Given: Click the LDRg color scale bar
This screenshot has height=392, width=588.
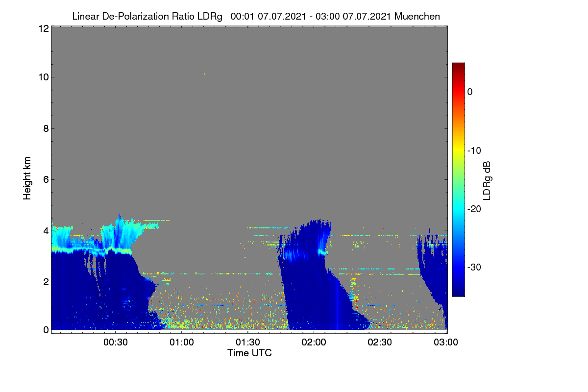Looking at the screenshot, I should click(458, 179).
